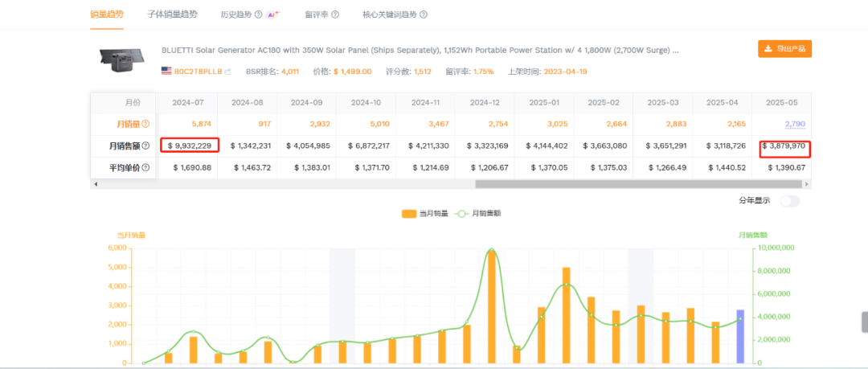
Task: Click the US flag icon
Action: [166, 71]
